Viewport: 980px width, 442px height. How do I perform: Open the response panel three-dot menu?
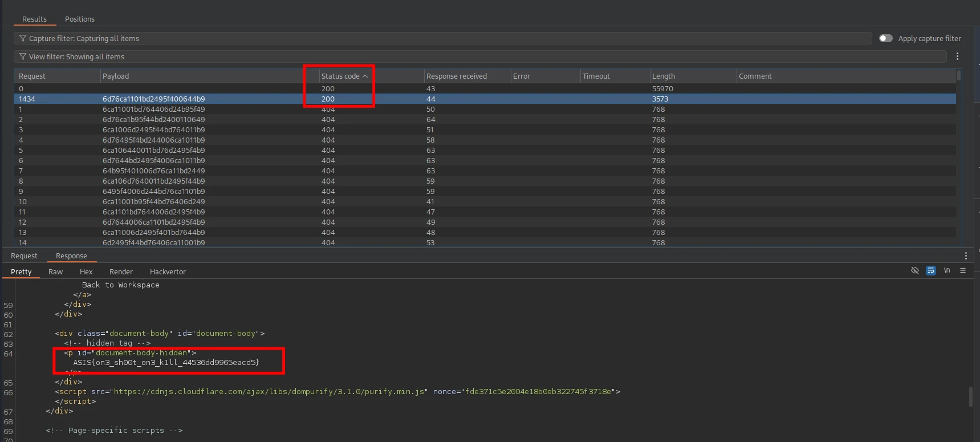pos(966,256)
